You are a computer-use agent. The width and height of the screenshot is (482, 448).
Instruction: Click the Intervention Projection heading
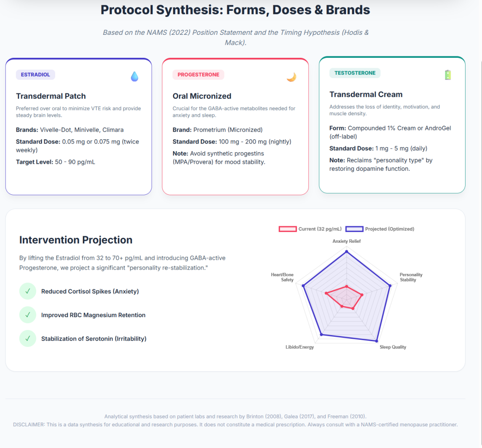coord(76,240)
